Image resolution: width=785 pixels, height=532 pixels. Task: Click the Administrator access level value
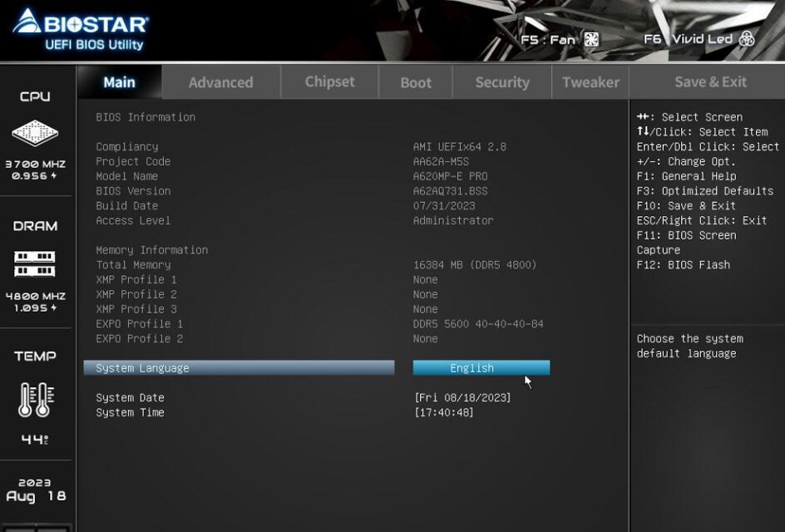point(453,221)
